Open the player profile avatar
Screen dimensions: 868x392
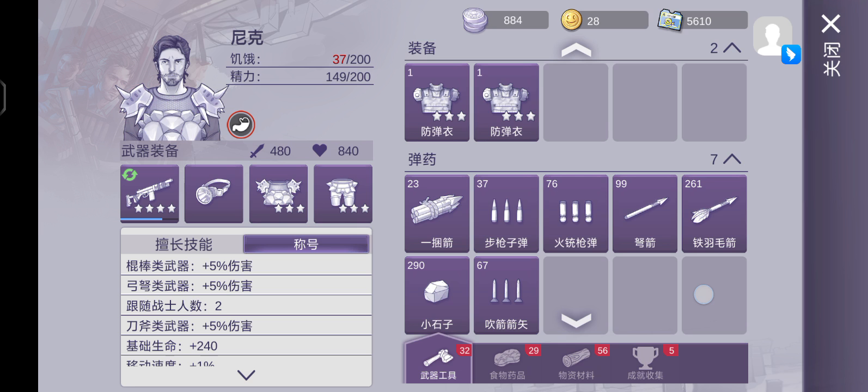[773, 36]
